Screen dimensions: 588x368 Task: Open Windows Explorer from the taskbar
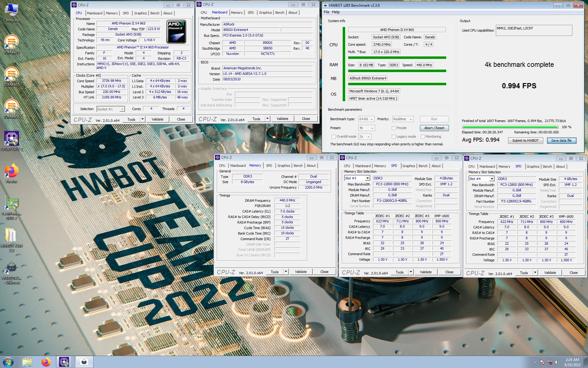(x=27, y=362)
